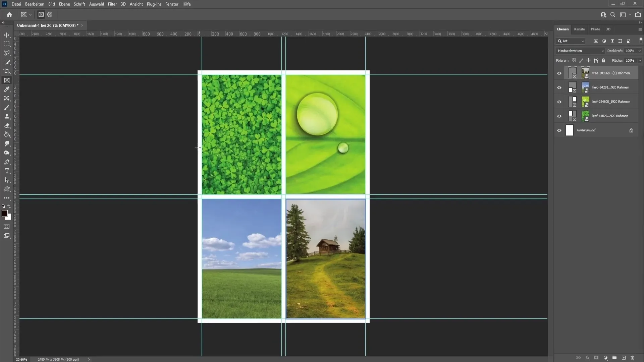
Task: Add a layer mask
Action: click(596, 358)
